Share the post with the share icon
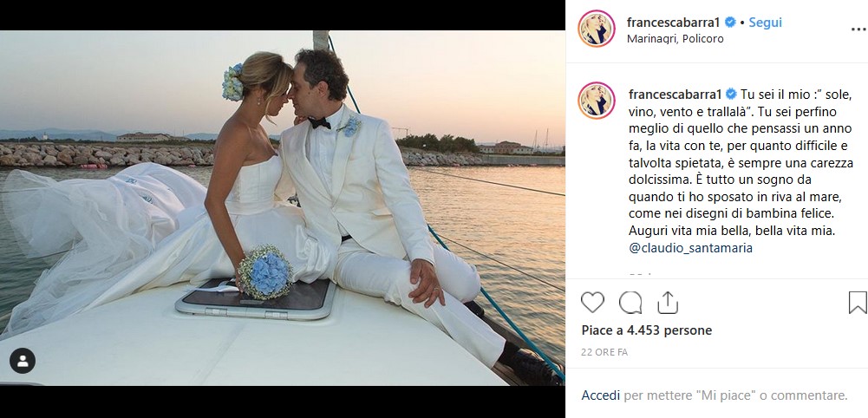Screen dimensions: 868x418 pyautogui.click(x=668, y=302)
